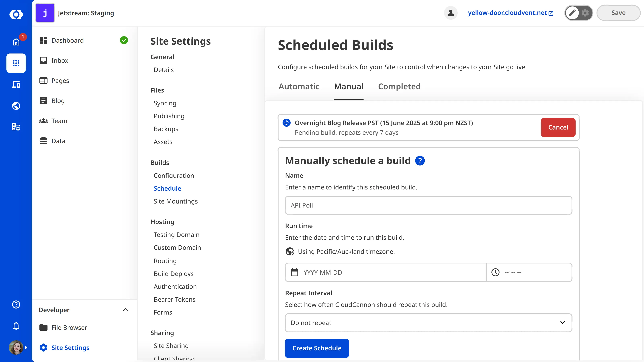
Task: Open the user avatar menu
Action: pyautogui.click(x=16, y=347)
